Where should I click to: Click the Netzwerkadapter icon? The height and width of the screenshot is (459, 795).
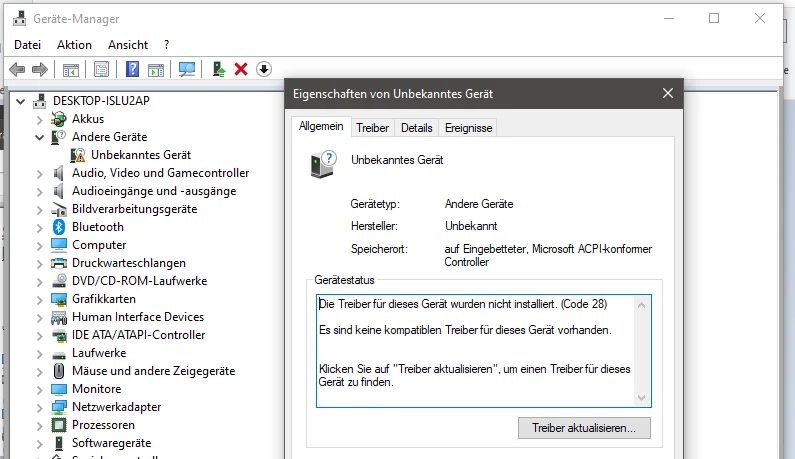(x=59, y=407)
